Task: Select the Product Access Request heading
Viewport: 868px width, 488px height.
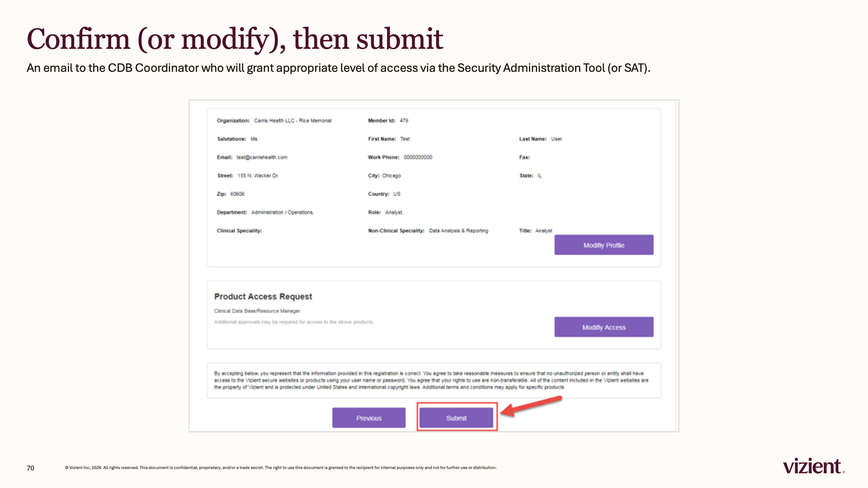Action: 263,296
